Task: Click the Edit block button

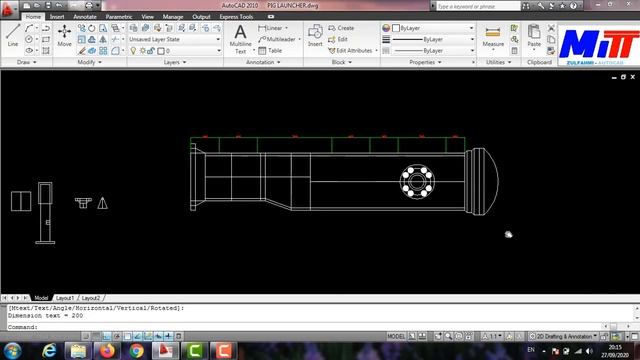Action: coord(338,40)
